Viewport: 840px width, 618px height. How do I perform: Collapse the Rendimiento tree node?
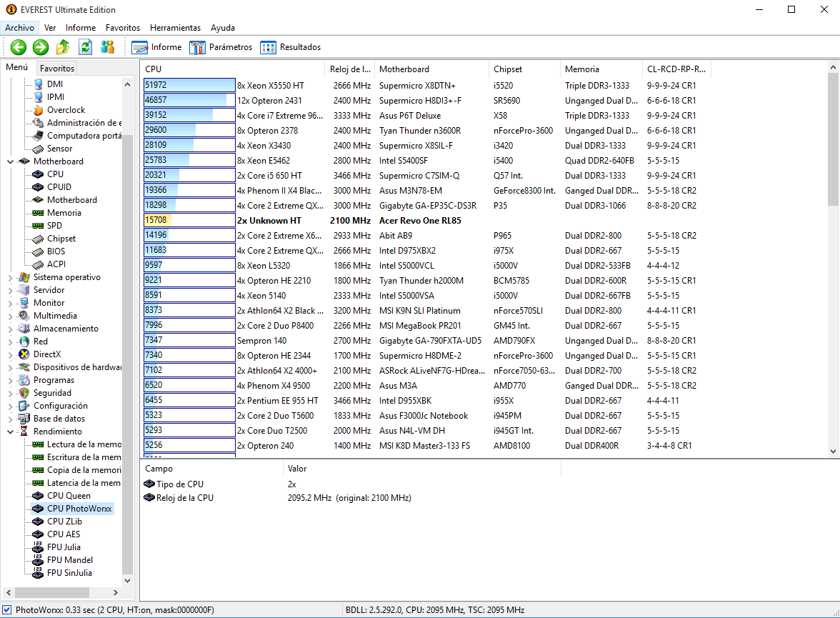coord(10,432)
